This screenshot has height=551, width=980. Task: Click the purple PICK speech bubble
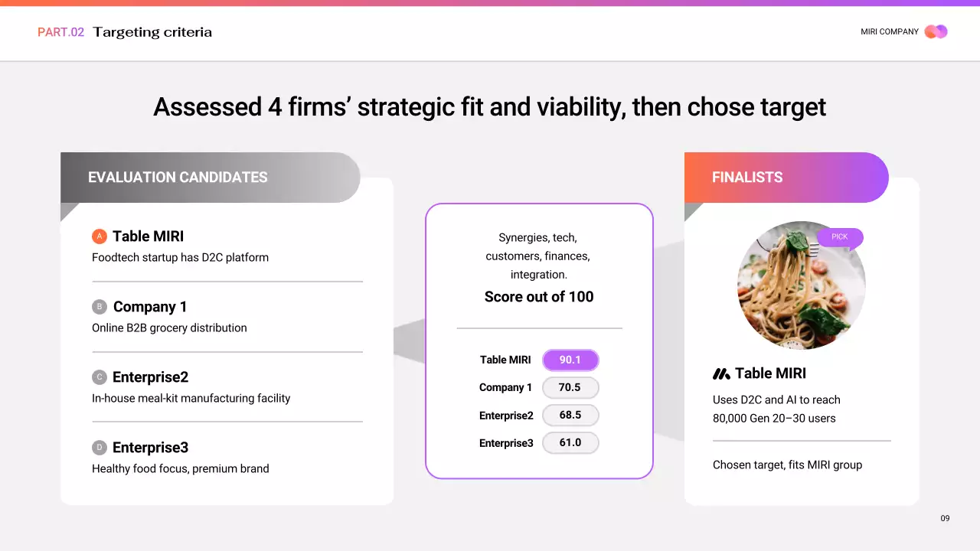pos(840,237)
